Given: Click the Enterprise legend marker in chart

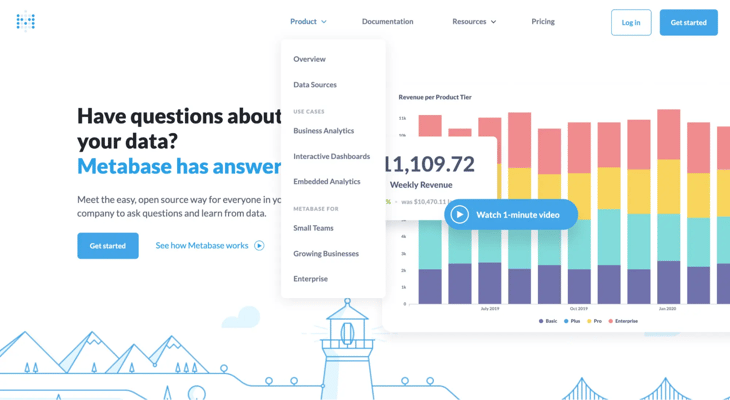Looking at the screenshot, I should click(611, 321).
